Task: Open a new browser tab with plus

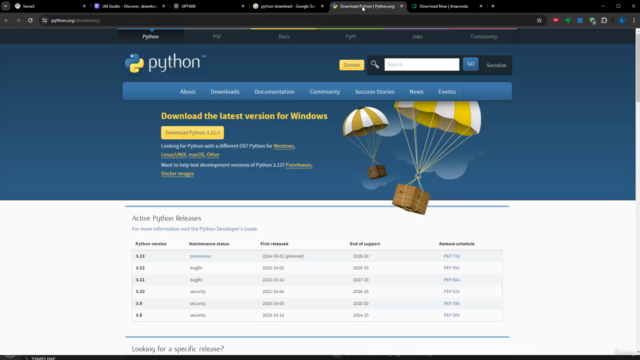Action: (x=493, y=6)
